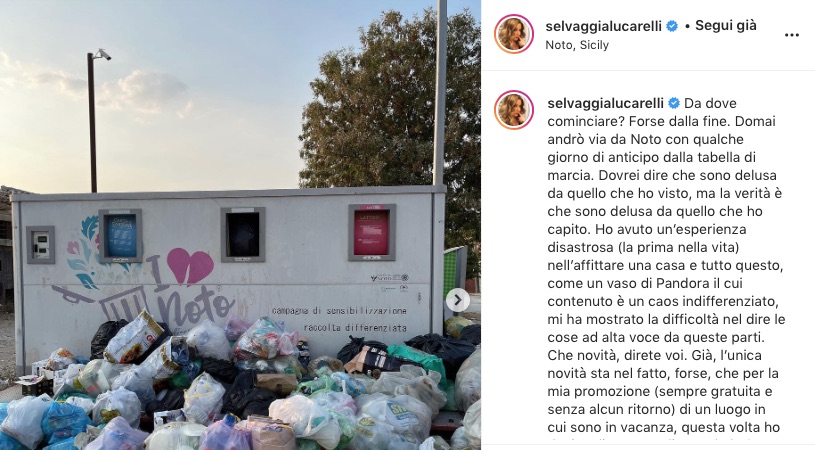This screenshot has width=815, height=450.
Task: Click the campagna di sensibilizzazione text on bin
Action: (x=339, y=311)
